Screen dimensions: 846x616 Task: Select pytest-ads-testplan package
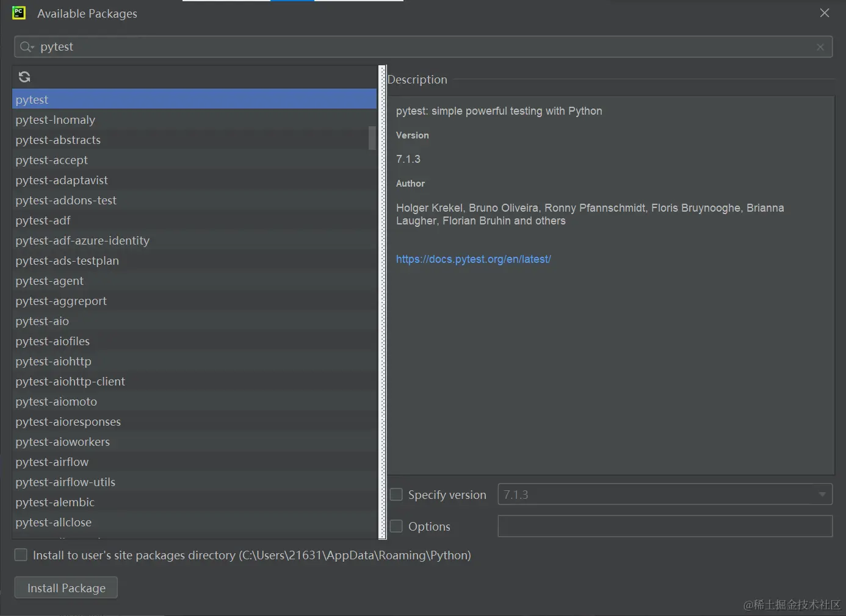194,260
